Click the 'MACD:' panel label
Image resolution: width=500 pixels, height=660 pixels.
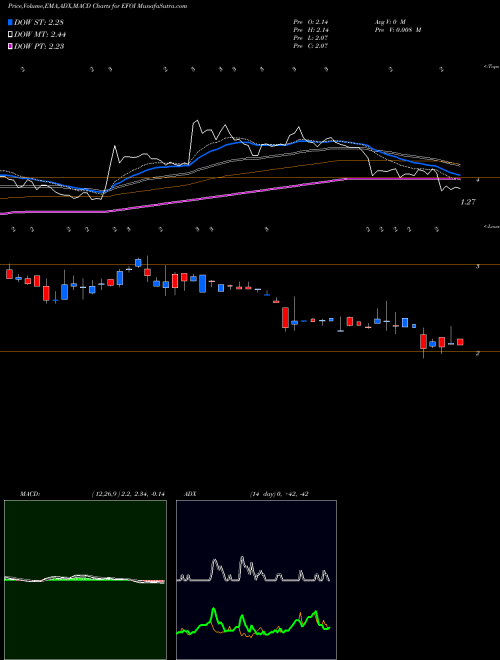29,494
